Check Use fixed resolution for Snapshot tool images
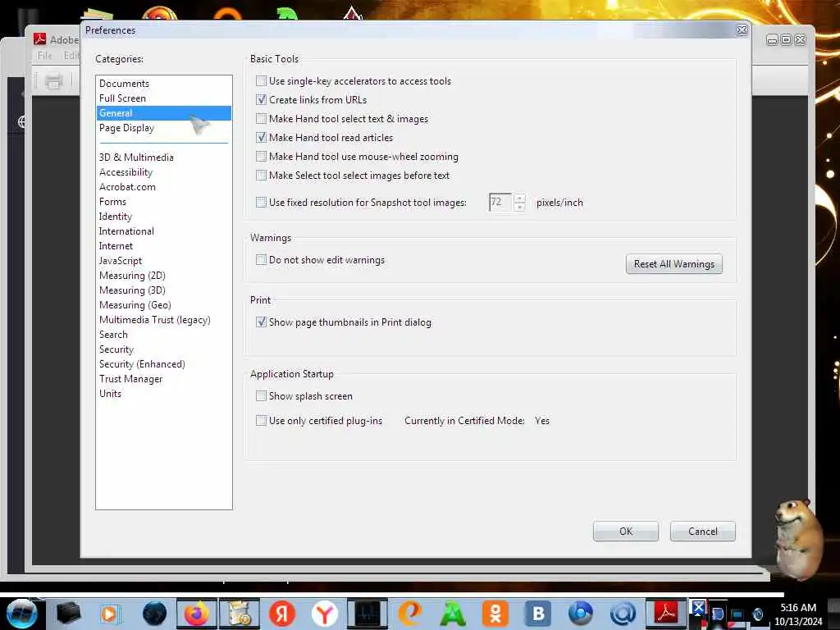The width and height of the screenshot is (840, 630). tap(261, 202)
